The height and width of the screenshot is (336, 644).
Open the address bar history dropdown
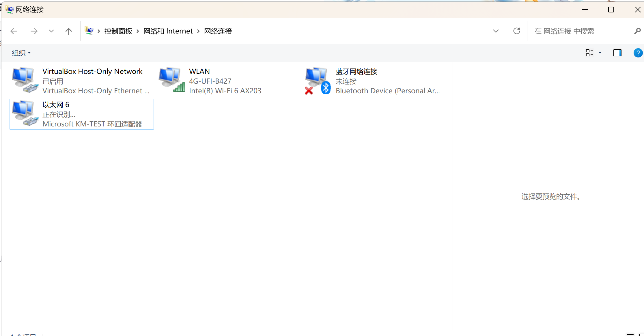click(x=496, y=31)
